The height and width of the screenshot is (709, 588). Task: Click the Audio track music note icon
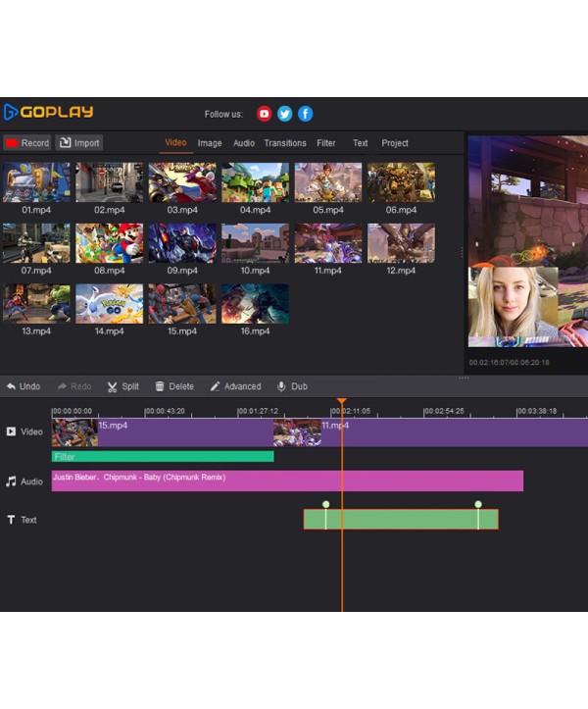click(x=12, y=481)
